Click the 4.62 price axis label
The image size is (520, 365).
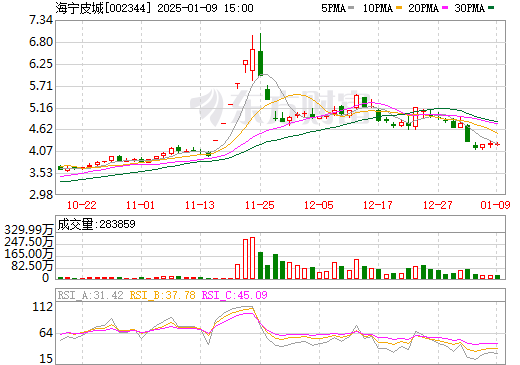(x=41, y=129)
